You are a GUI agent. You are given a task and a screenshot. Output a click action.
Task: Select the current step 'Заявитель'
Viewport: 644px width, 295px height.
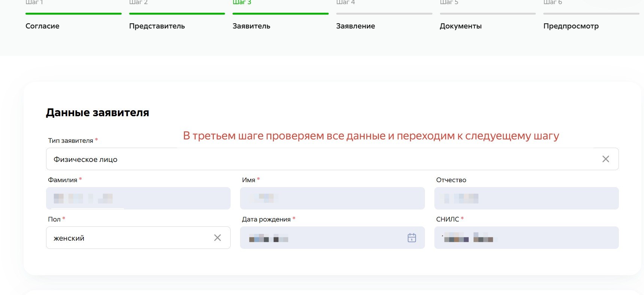pyautogui.click(x=251, y=26)
